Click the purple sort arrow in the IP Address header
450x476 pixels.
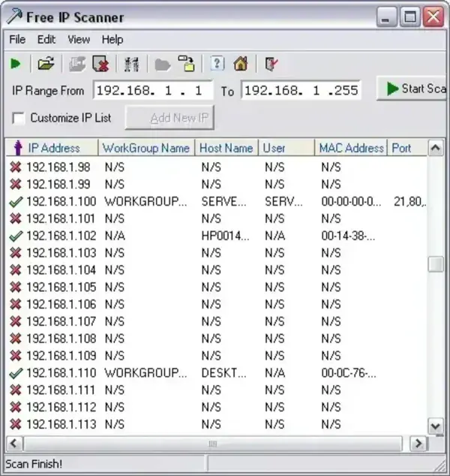(18, 148)
